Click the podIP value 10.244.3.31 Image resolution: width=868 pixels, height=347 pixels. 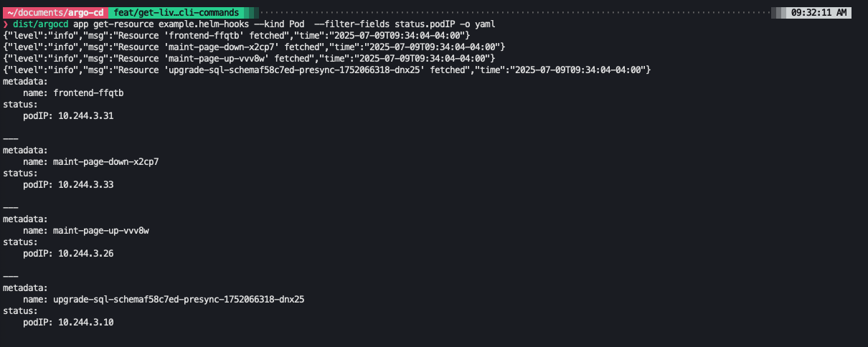(85, 115)
